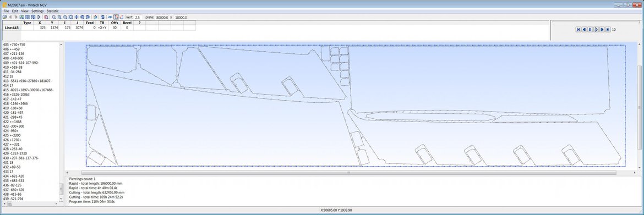Image resolution: width=644 pixels, height=215 pixels.
Task: Toggle the eye visibility toolbar icon
Action: [110, 17]
